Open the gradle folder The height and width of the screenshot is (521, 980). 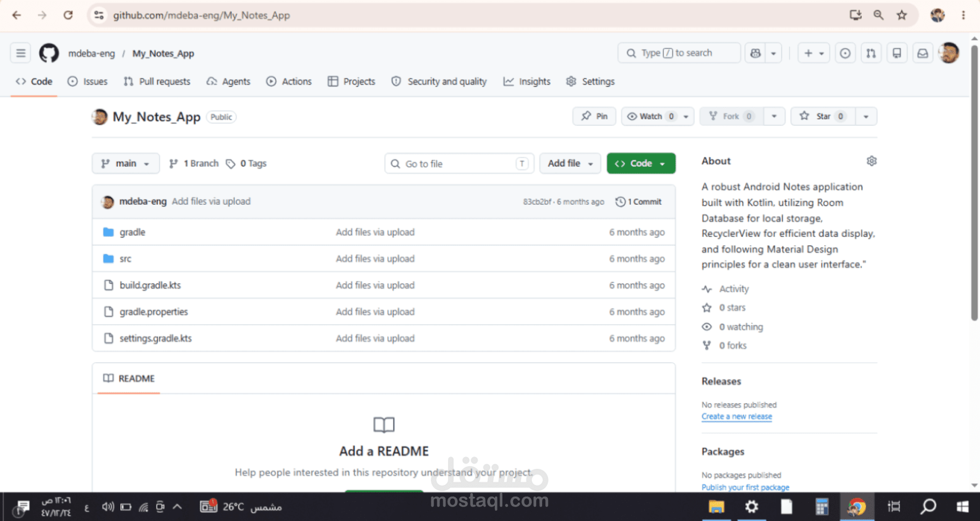coord(132,232)
